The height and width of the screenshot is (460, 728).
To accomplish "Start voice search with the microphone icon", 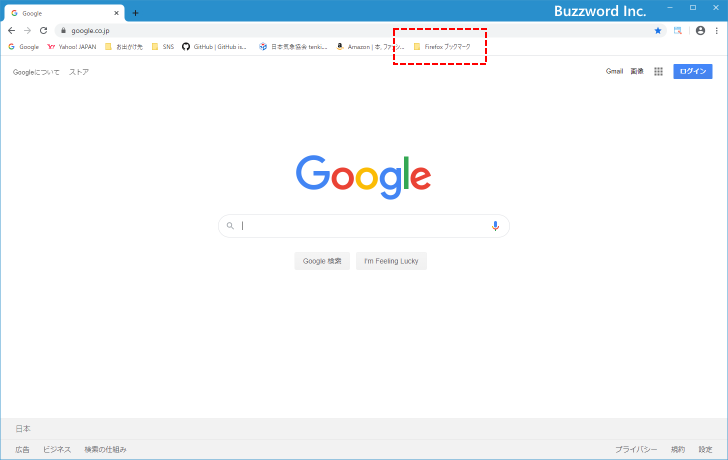I will click(x=495, y=226).
